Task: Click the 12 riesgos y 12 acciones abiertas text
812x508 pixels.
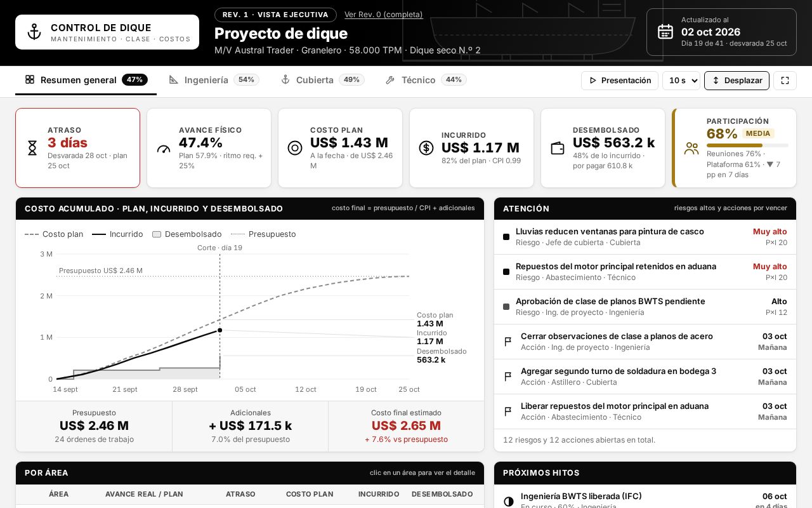Action: [x=579, y=440]
